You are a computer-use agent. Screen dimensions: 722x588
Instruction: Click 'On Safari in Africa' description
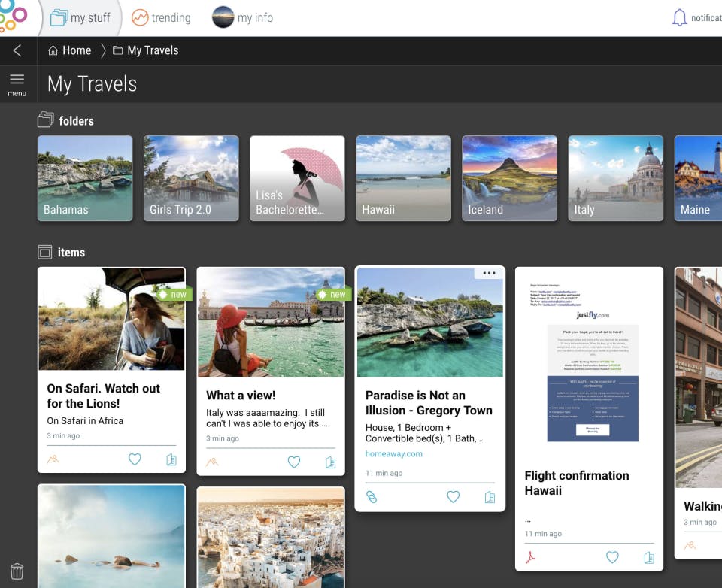point(85,420)
